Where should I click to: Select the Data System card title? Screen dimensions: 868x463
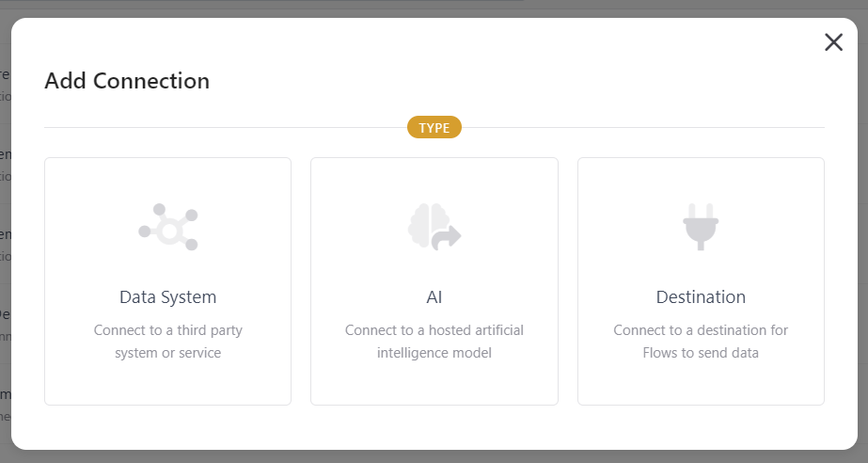tap(167, 297)
